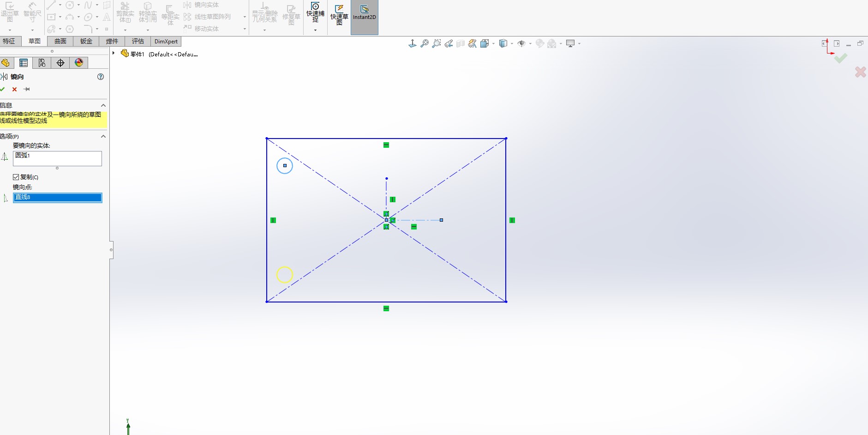Open the Spline tool dropdown arrow
This screenshot has width=868, height=435.
[97, 5]
